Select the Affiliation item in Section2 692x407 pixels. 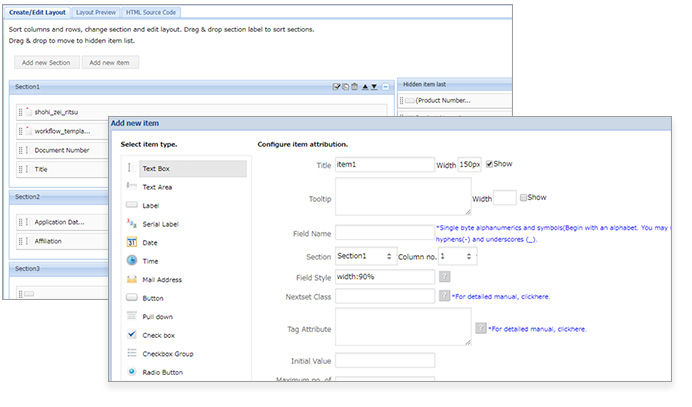click(62, 241)
